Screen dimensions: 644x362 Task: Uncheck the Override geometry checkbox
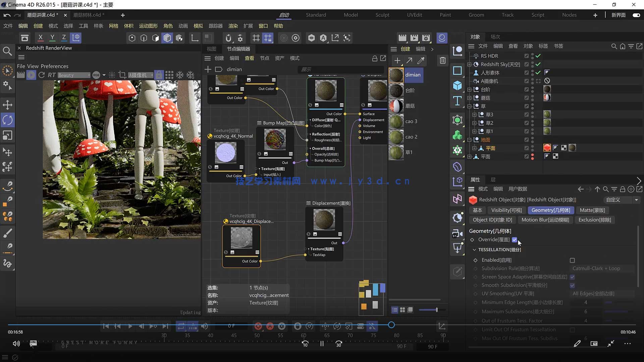pos(515,240)
